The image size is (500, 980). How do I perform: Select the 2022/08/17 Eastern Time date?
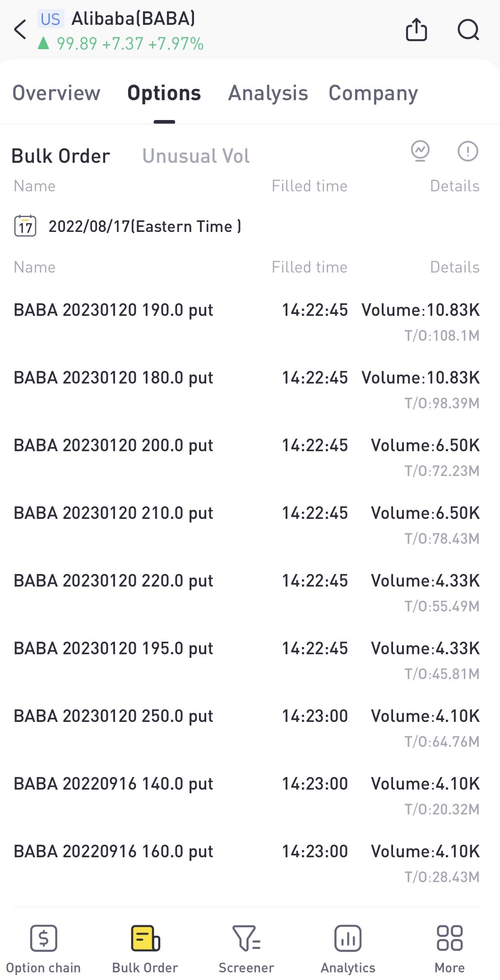tap(145, 226)
